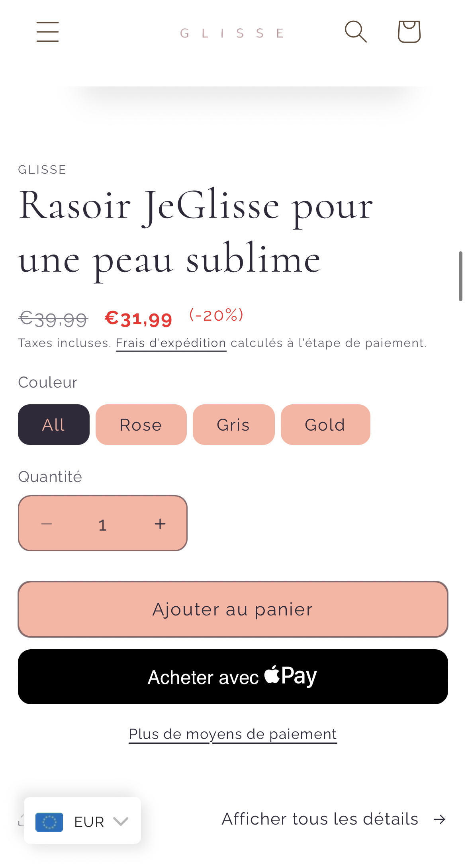
Task: Click the page scrollbar thumb
Action: (460, 276)
